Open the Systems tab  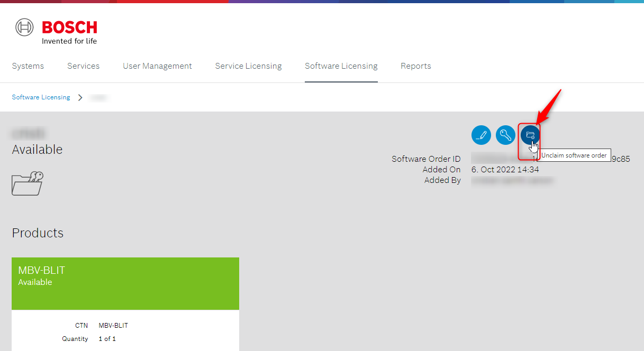pos(28,66)
